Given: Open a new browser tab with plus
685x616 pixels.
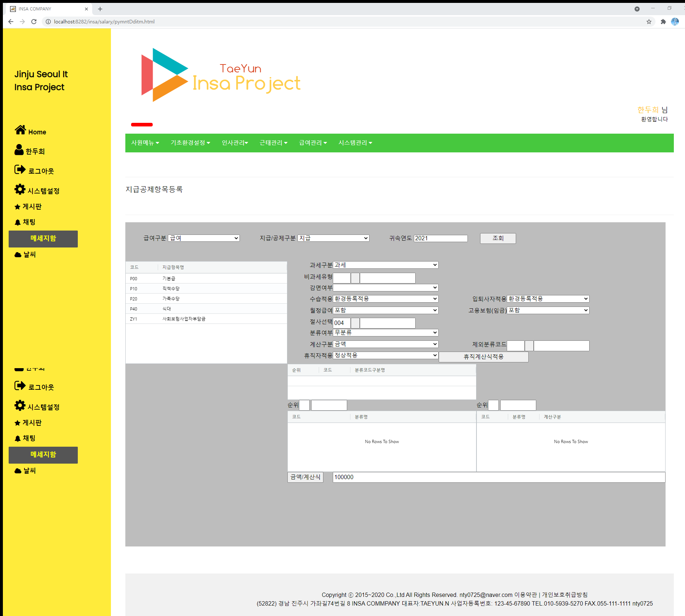Looking at the screenshot, I should point(100,9).
